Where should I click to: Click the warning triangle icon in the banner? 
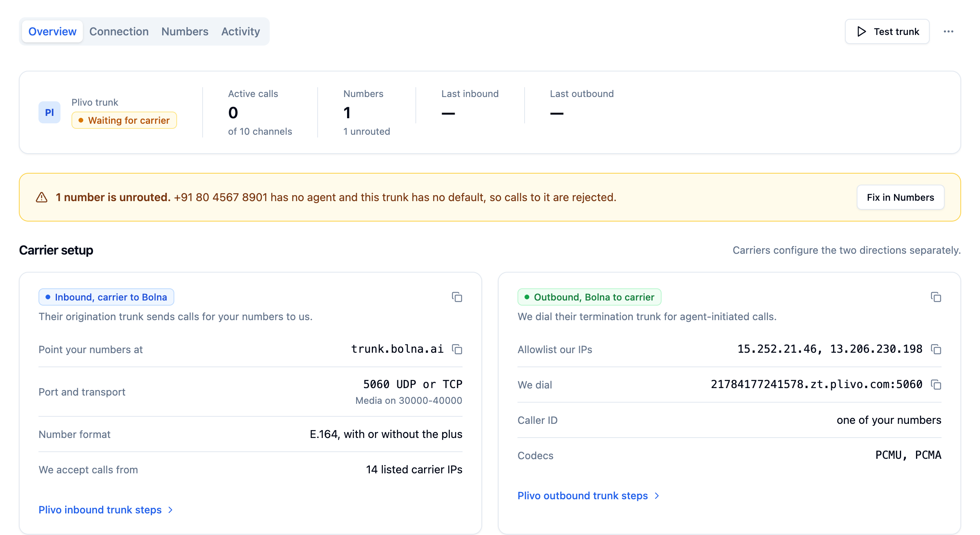pyautogui.click(x=42, y=197)
